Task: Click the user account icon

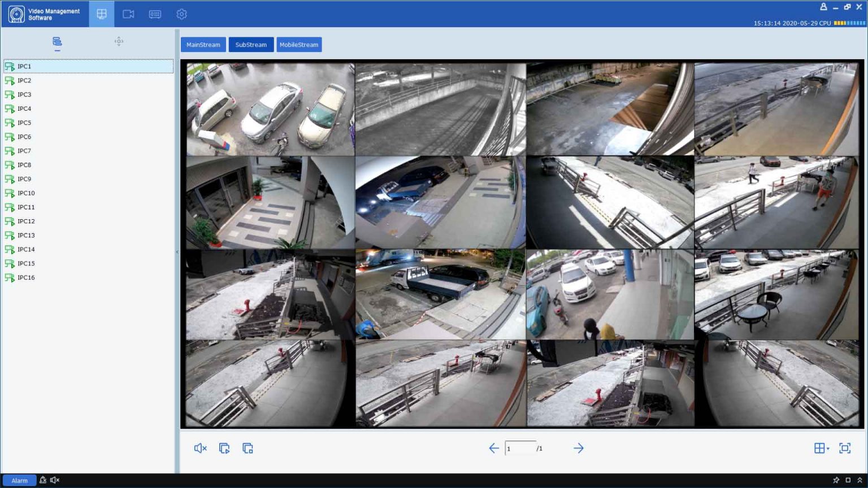Action: click(x=823, y=7)
